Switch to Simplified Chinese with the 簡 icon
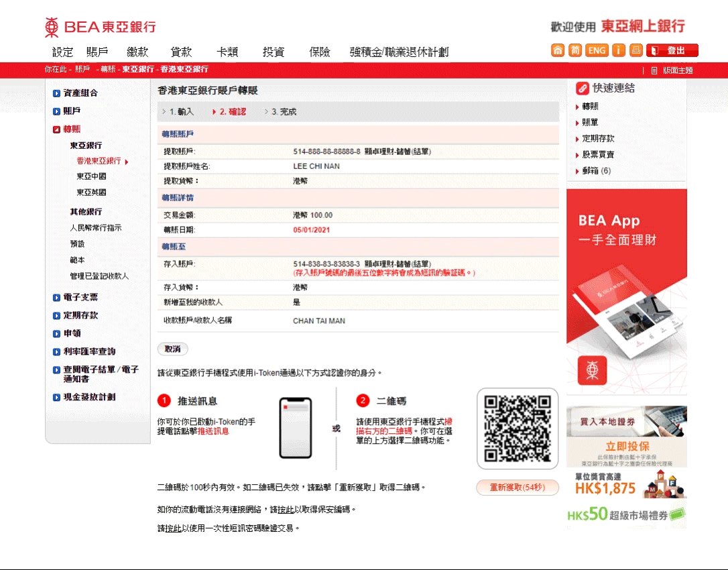This screenshot has width=728, height=570. (x=574, y=50)
